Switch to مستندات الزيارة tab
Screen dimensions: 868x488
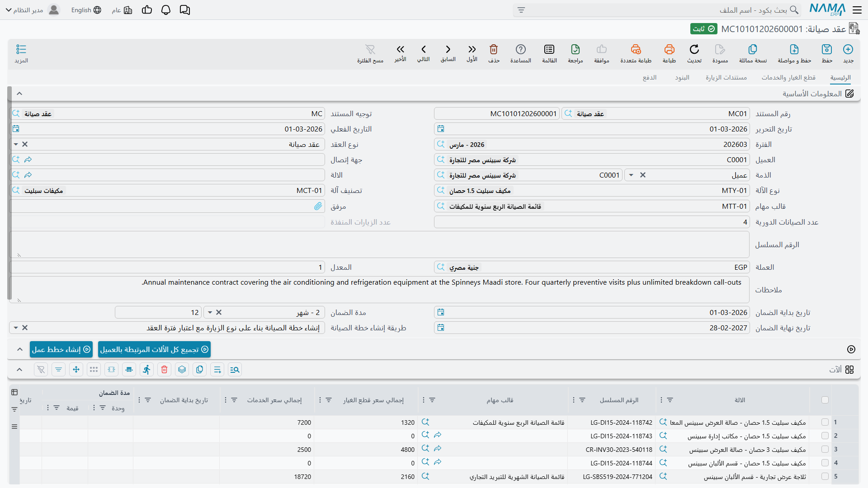(726, 78)
